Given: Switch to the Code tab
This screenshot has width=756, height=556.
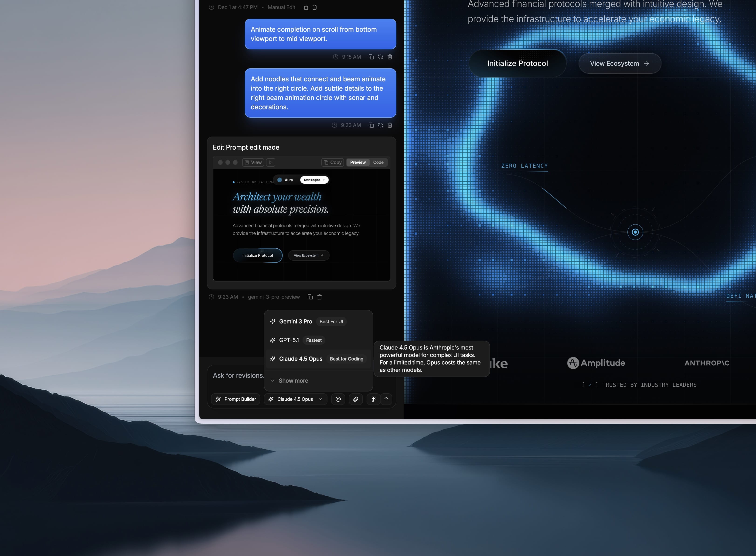Looking at the screenshot, I should 378,162.
